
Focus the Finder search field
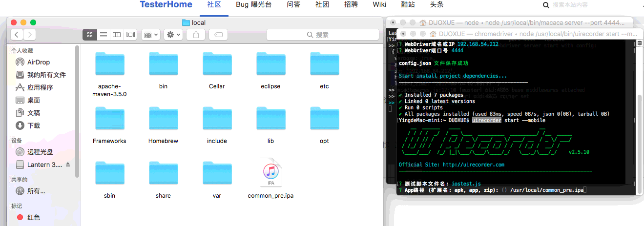[323, 35]
